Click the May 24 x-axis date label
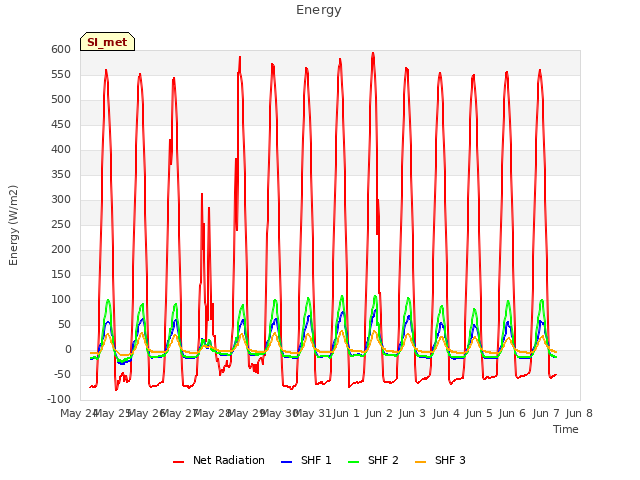The height and width of the screenshot is (480, 640). (79, 413)
